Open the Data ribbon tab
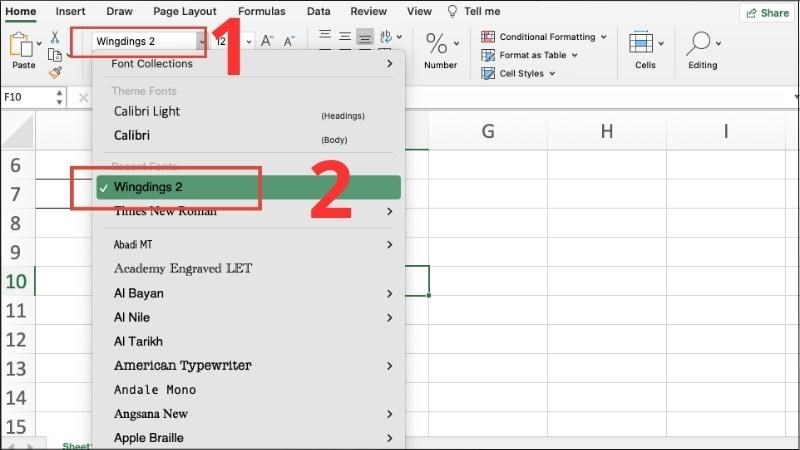This screenshot has height=450, width=800. click(x=318, y=11)
